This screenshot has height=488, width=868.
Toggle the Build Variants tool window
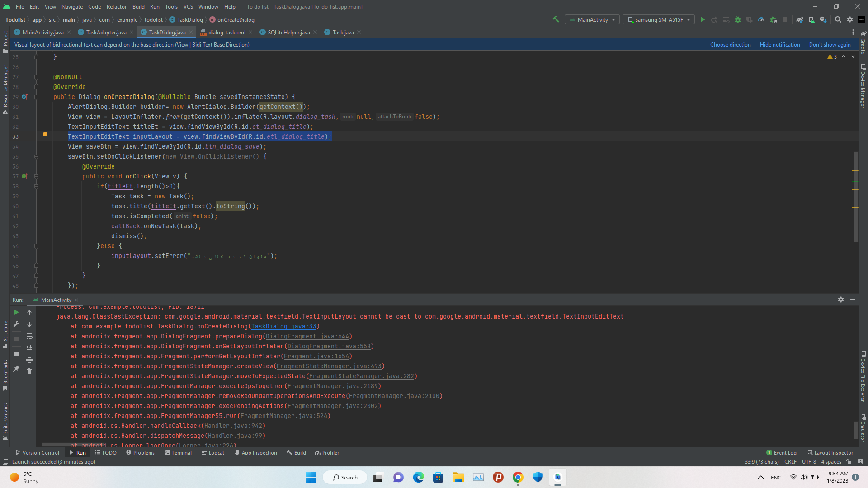tap(5, 421)
